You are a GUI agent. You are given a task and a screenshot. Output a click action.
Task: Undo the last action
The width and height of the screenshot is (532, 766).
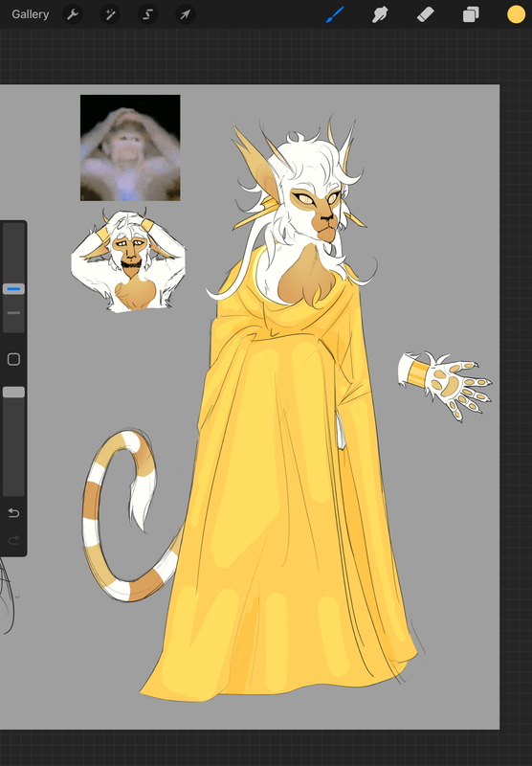13,512
